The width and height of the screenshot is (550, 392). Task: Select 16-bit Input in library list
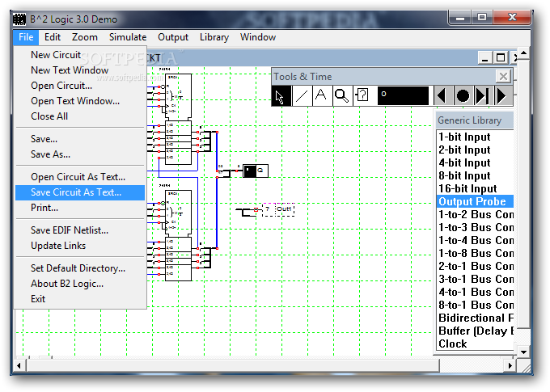pyautogui.click(x=475, y=188)
